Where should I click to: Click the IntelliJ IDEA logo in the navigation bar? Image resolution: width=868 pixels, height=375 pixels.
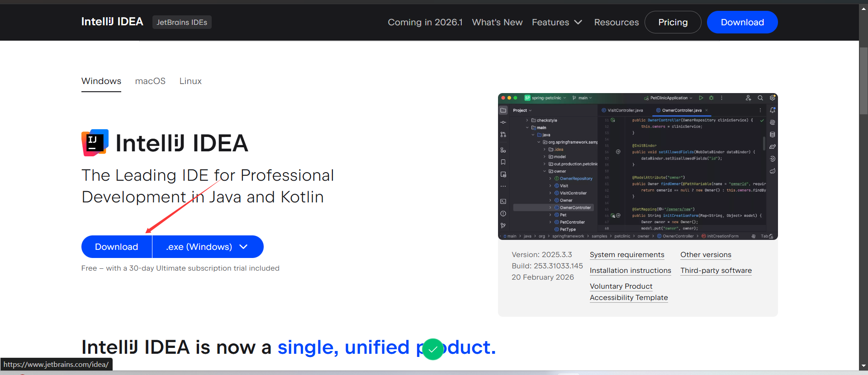112,22
